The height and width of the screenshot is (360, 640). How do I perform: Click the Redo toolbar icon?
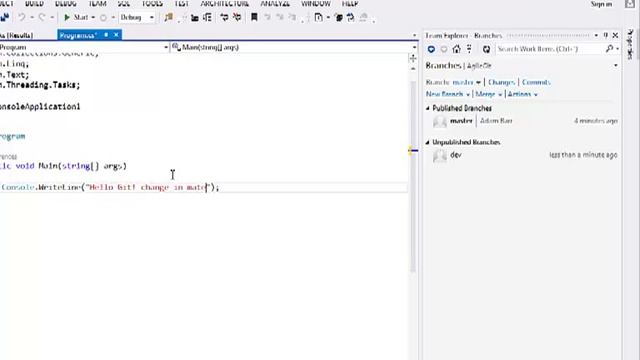pos(42,17)
